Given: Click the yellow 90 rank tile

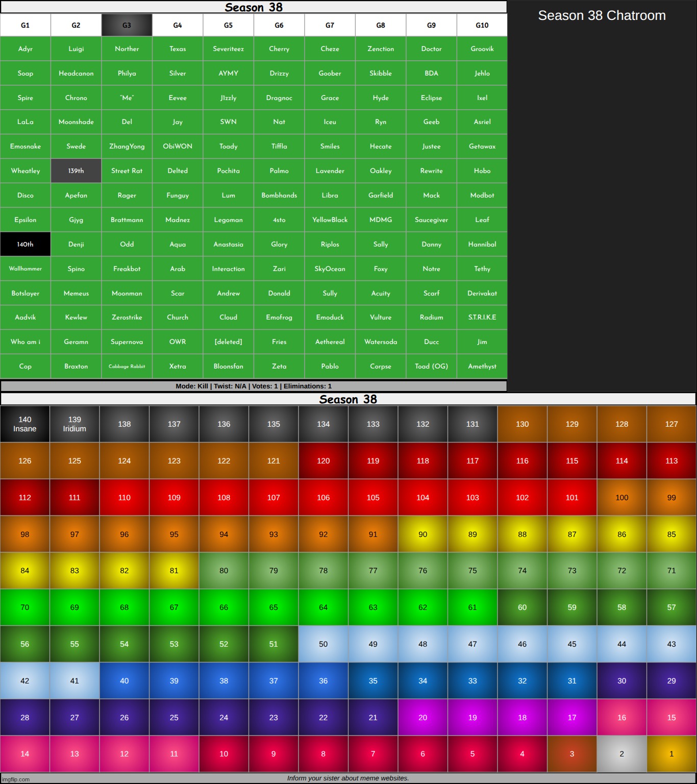Looking at the screenshot, I should tap(422, 534).
